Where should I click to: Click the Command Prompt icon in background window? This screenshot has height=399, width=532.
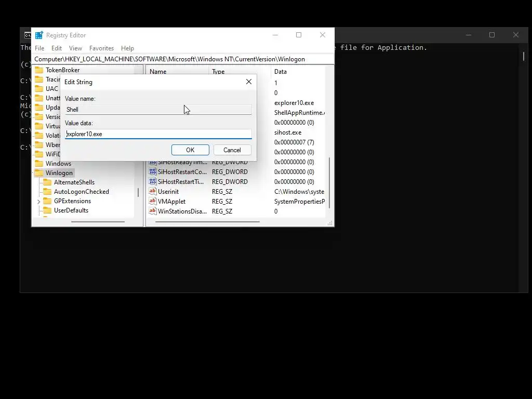tap(28, 35)
